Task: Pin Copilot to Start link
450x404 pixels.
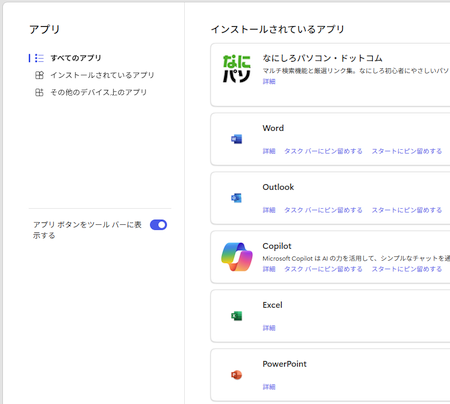Action: (407, 269)
